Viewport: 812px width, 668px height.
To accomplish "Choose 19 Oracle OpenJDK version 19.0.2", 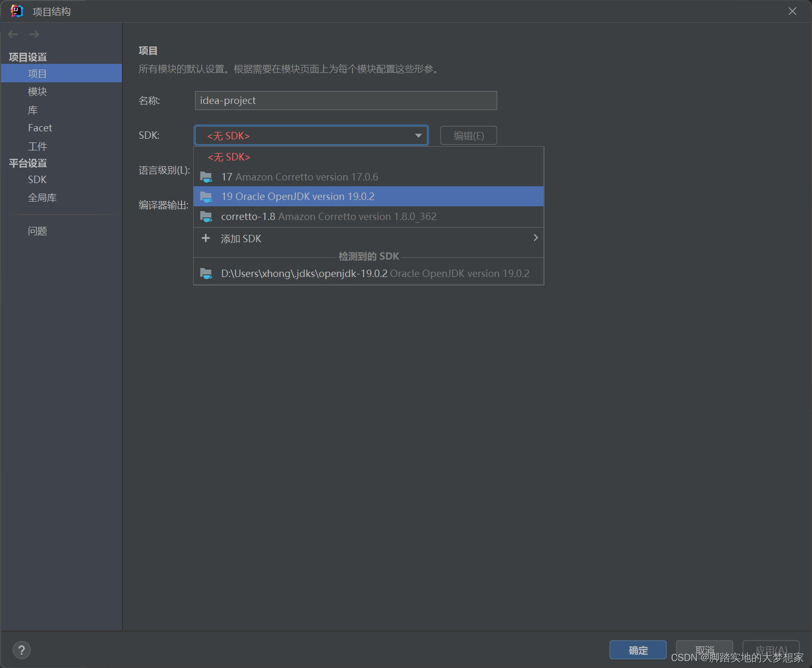I will tap(369, 196).
